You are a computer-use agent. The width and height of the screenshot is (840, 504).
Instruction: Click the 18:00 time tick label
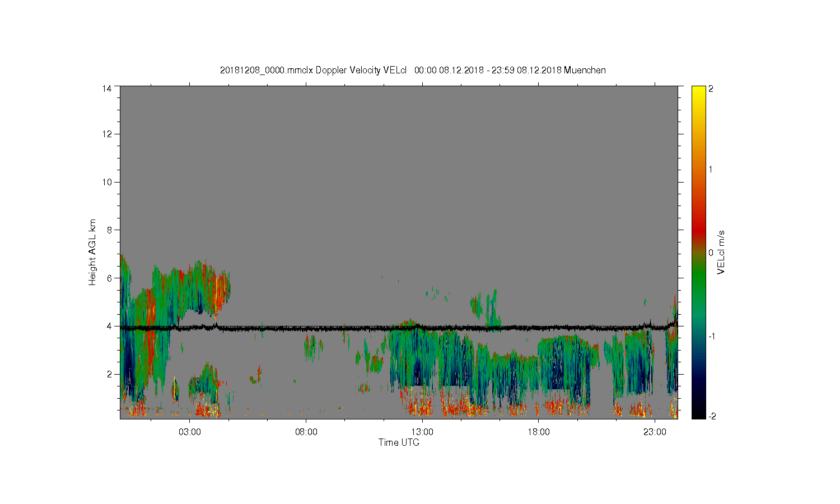coord(539,432)
